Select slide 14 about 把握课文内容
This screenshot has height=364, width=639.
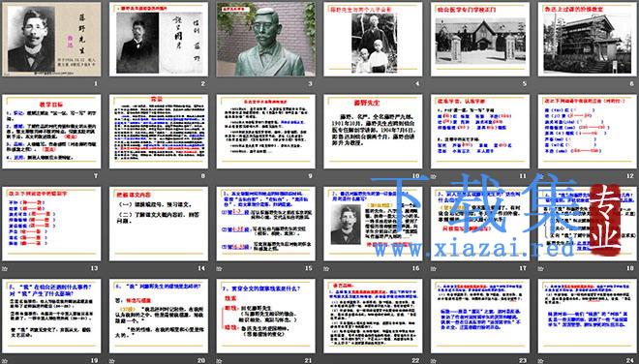[159, 224]
